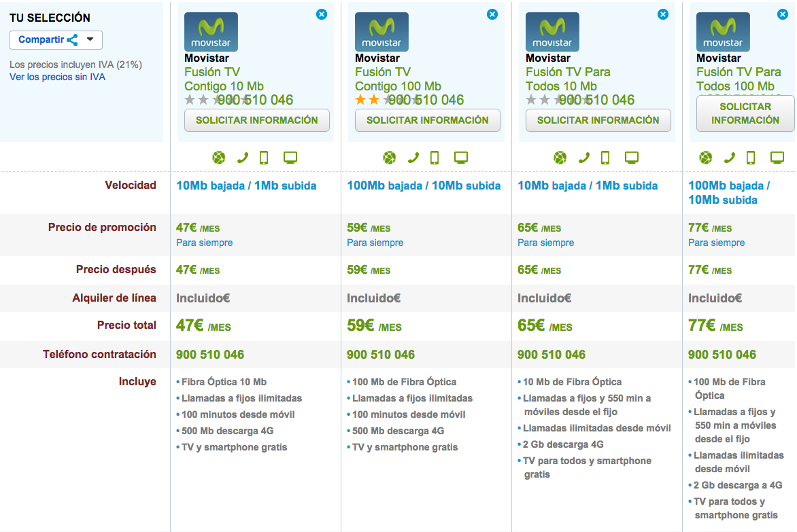Click Movistar logo of Para Todos 10 Mb plan
Image resolution: width=797 pixels, height=532 pixels.
pyautogui.click(x=552, y=32)
